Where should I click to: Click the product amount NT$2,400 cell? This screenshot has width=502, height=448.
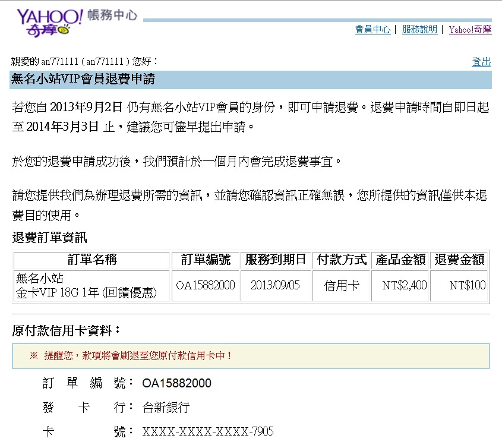(400, 286)
